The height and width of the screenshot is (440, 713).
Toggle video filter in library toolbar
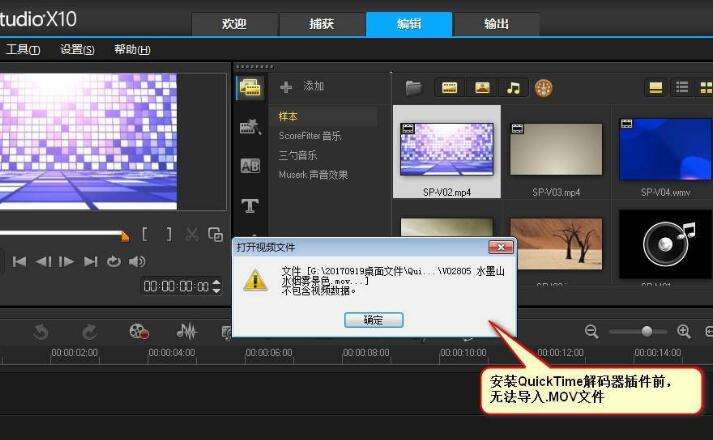coord(449,87)
